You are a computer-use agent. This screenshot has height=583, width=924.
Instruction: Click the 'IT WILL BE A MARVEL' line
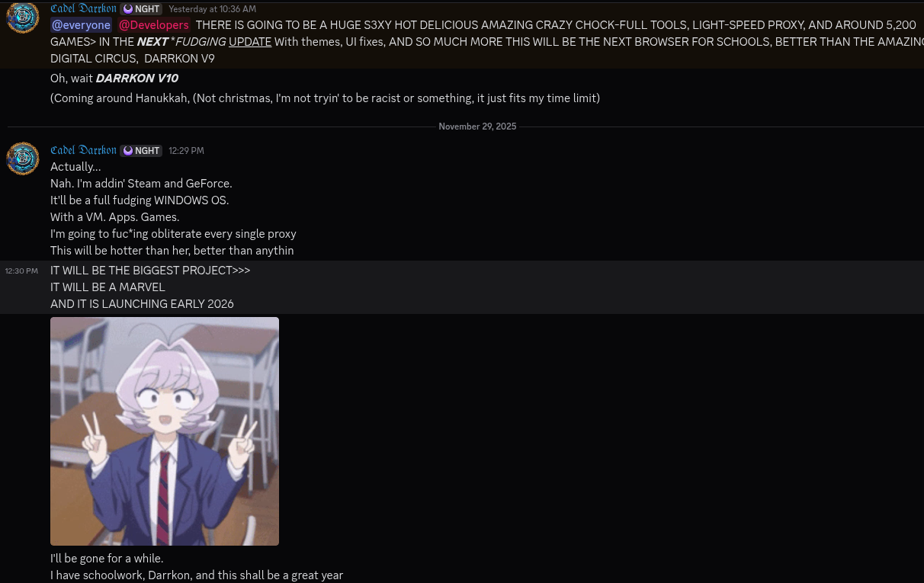tap(107, 287)
